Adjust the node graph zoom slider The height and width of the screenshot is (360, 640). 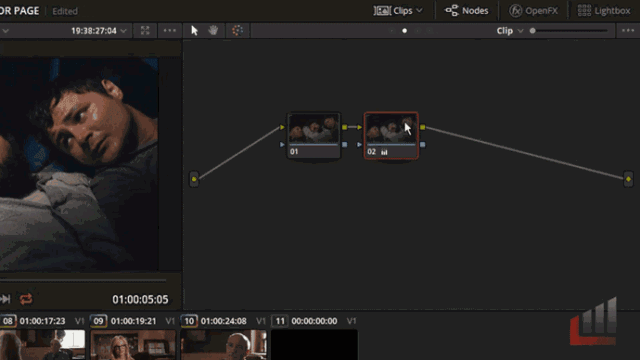(569, 31)
